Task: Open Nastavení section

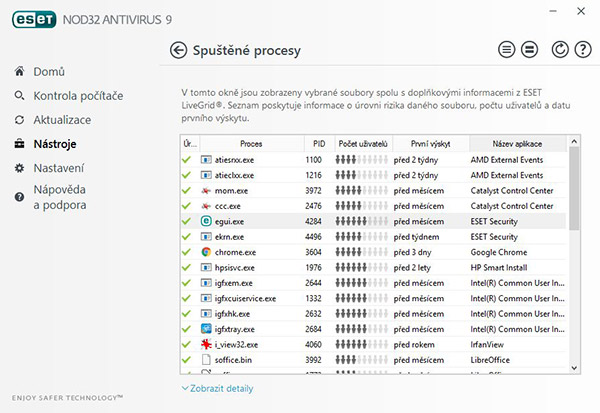Action: pyautogui.click(x=59, y=168)
